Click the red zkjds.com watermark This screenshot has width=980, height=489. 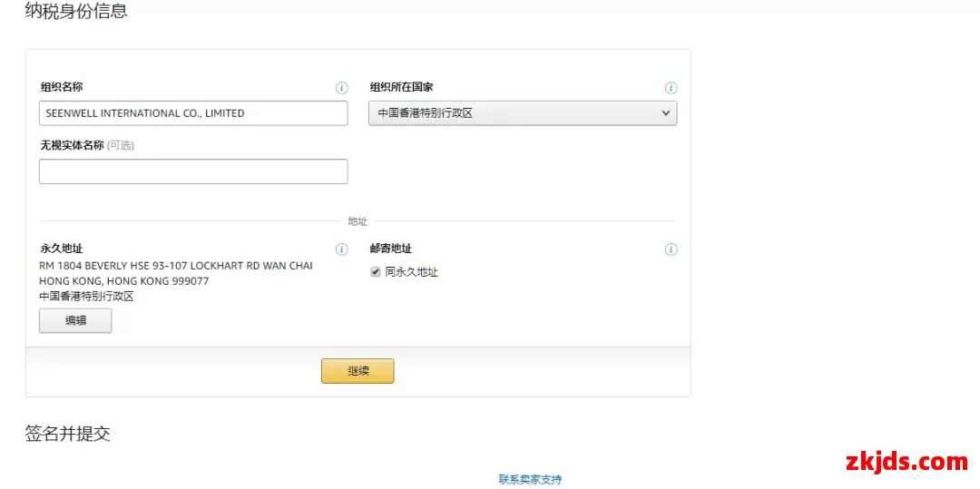pyautogui.click(x=906, y=462)
